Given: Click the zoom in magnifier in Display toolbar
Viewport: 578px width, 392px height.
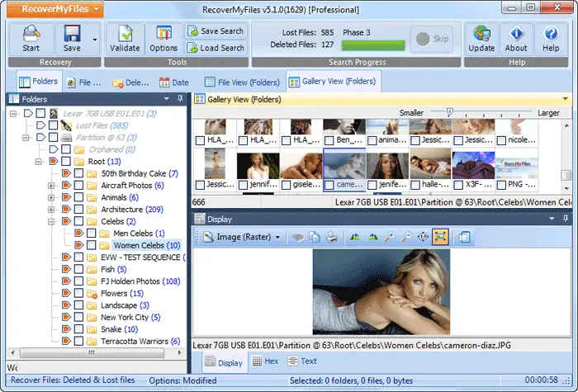Looking at the screenshot, I should tap(389, 237).
